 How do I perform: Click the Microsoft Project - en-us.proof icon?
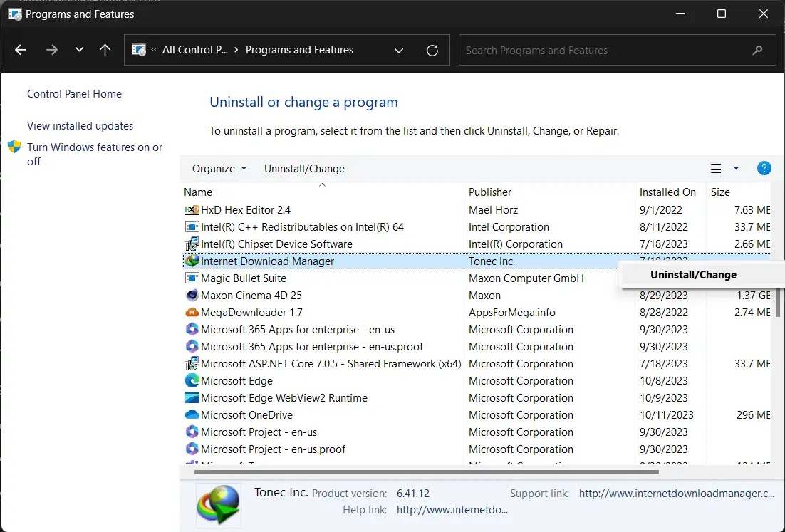pos(192,449)
